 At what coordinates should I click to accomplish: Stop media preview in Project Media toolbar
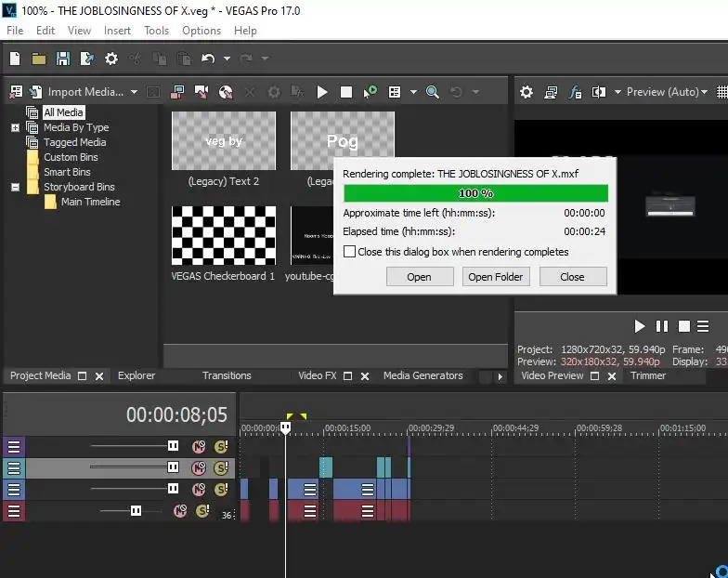345,91
